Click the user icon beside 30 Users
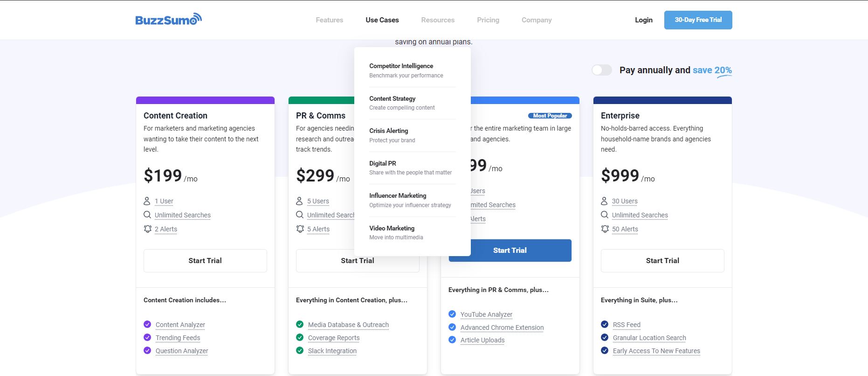The width and height of the screenshot is (868, 376). coord(604,201)
